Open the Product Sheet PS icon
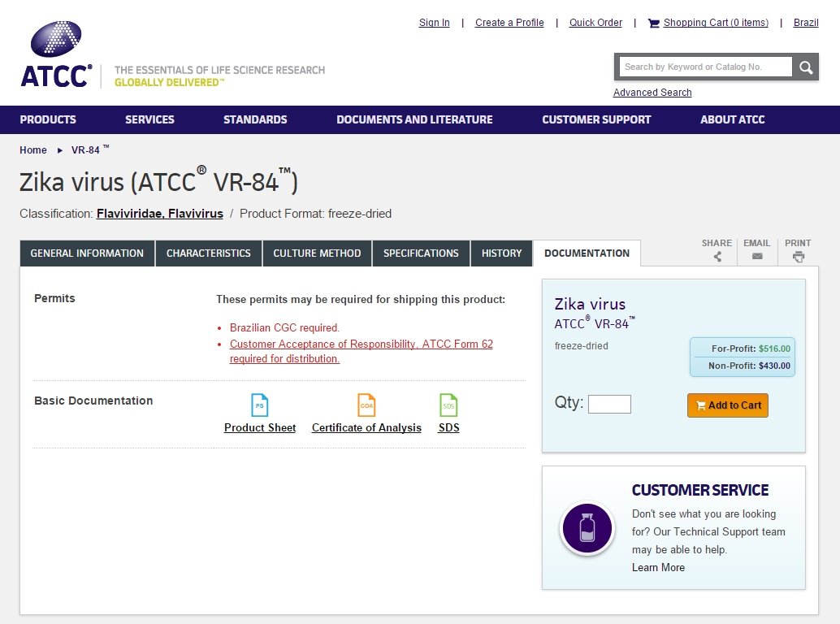Image resolution: width=840 pixels, height=624 pixels. (x=260, y=405)
